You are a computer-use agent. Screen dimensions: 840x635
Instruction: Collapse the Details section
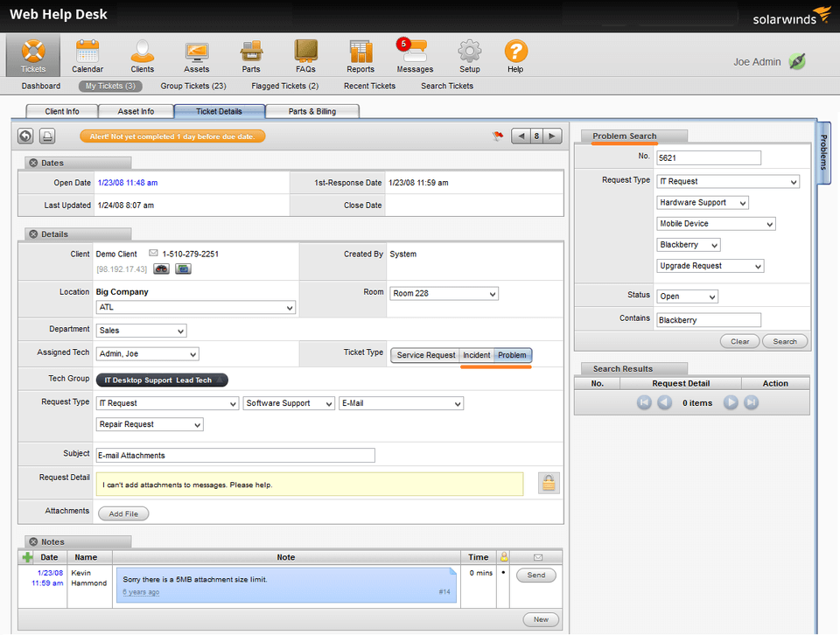33,234
